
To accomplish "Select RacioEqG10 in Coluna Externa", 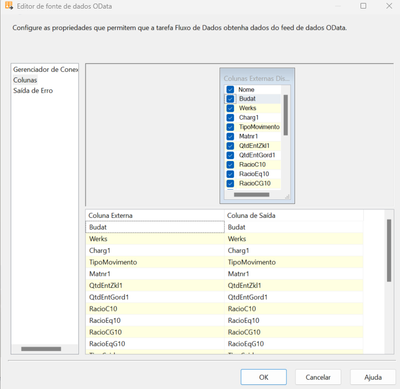I will point(155,344).
